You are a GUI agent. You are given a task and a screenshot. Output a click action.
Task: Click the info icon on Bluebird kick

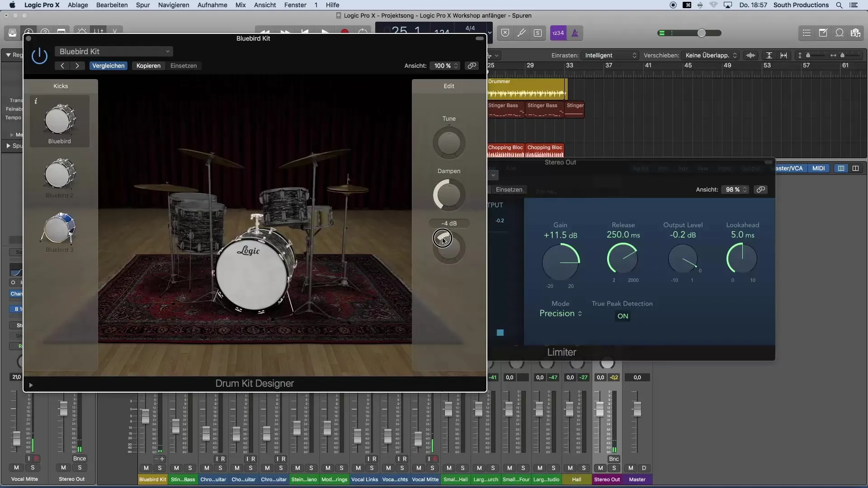36,102
